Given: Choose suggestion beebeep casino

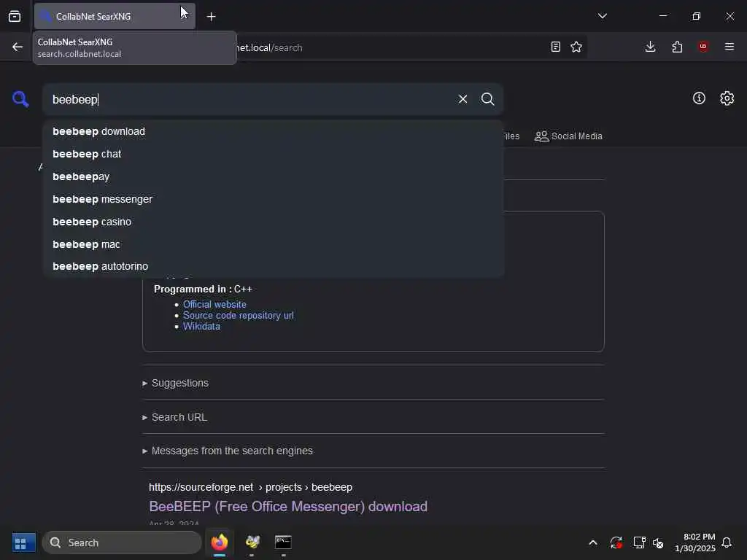Looking at the screenshot, I should tap(273, 222).
